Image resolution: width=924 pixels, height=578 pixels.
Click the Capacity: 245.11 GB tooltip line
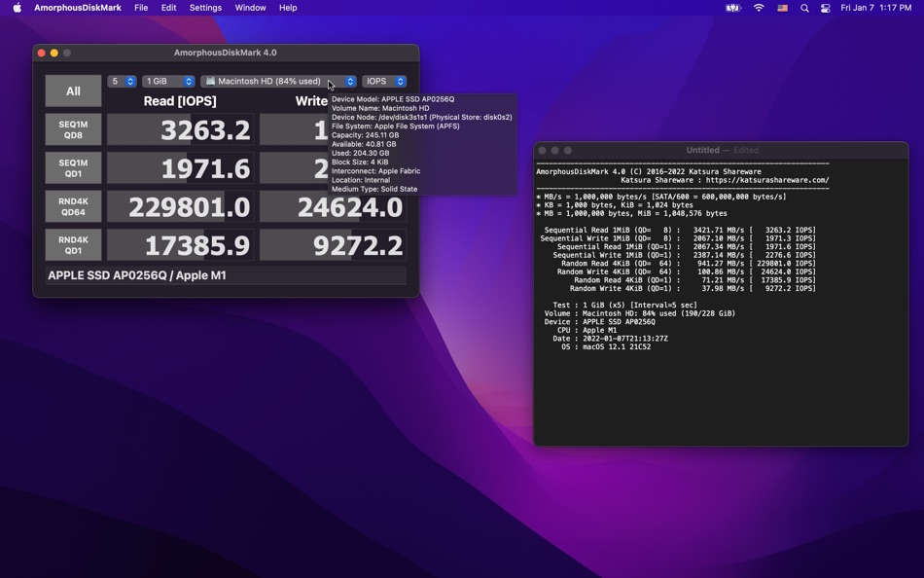365,135
